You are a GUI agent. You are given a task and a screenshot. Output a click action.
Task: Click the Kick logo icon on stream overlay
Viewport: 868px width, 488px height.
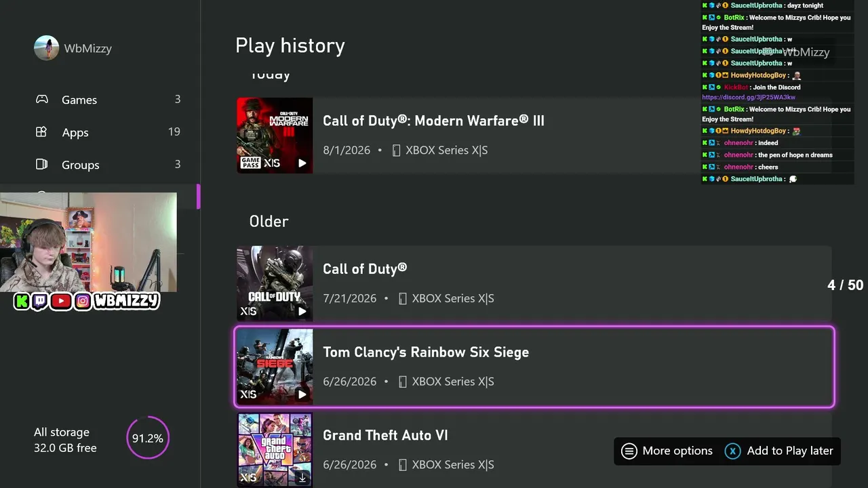22,301
